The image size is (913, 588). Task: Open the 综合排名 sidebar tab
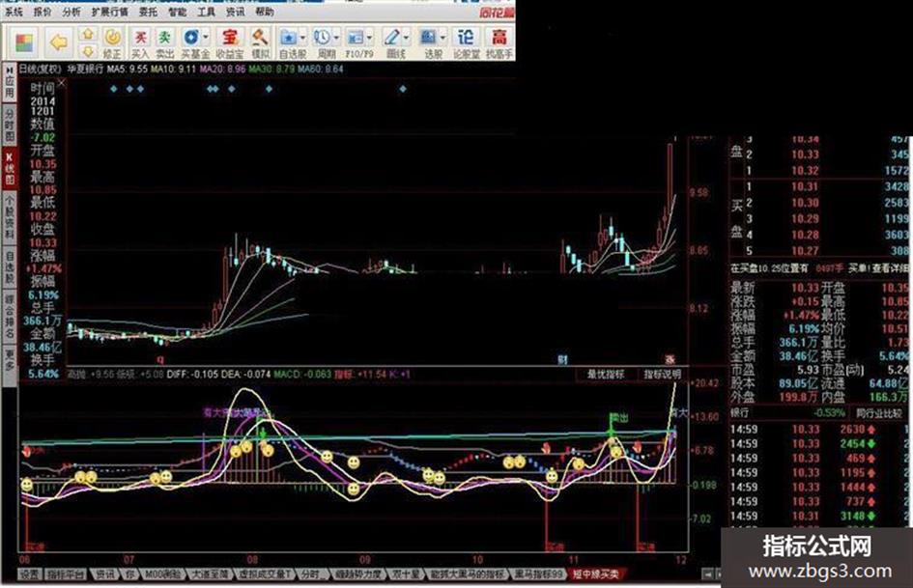10,317
